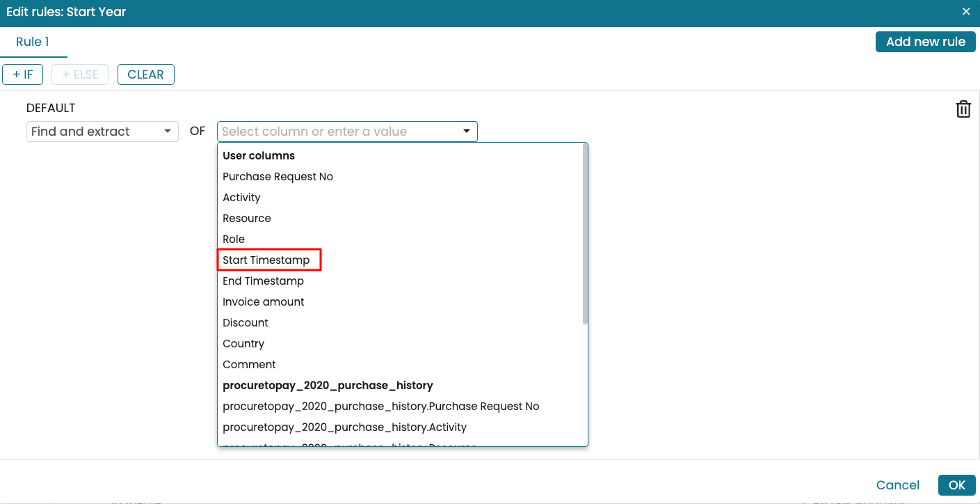Select Start Timestamp from the list
This screenshot has width=980, height=504.
point(266,260)
